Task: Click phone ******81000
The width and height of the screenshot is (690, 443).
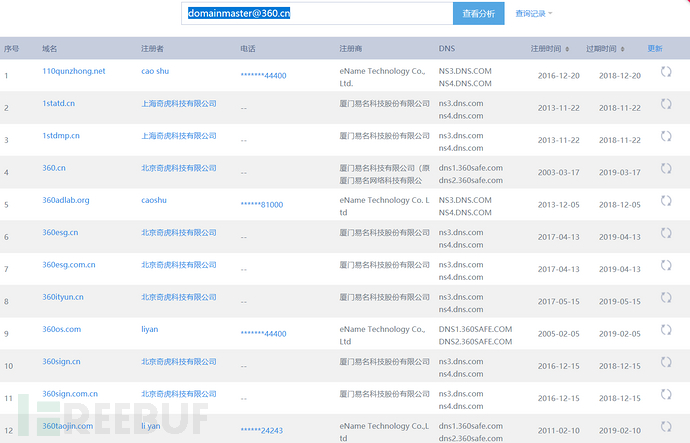Action: tap(262, 205)
